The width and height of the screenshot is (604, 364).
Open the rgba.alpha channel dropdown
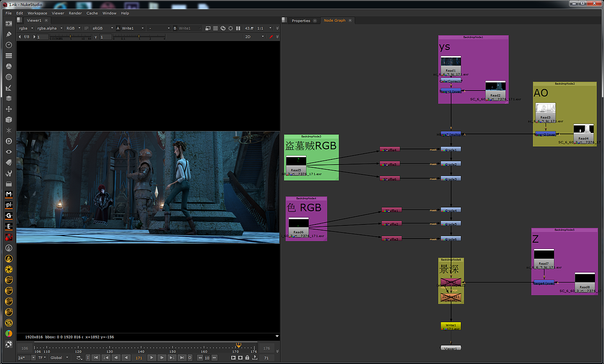click(50, 28)
